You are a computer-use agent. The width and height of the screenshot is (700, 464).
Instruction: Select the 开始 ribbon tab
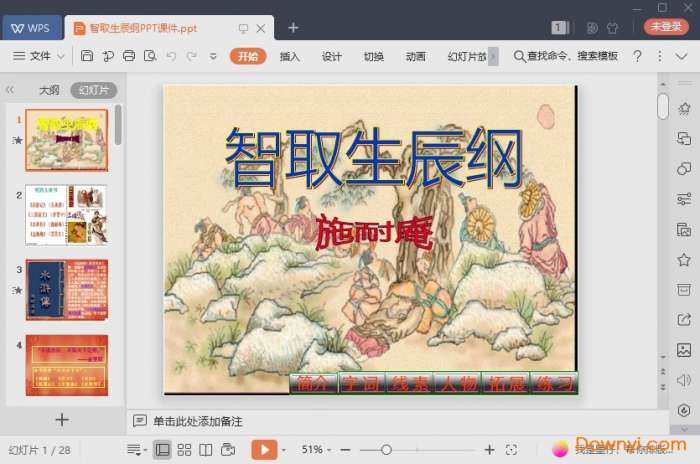click(248, 56)
